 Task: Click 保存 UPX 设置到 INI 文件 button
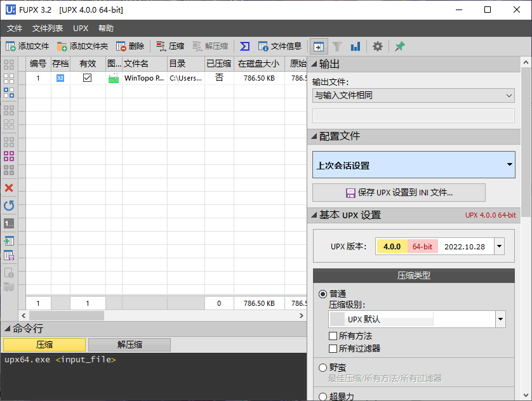pos(399,192)
